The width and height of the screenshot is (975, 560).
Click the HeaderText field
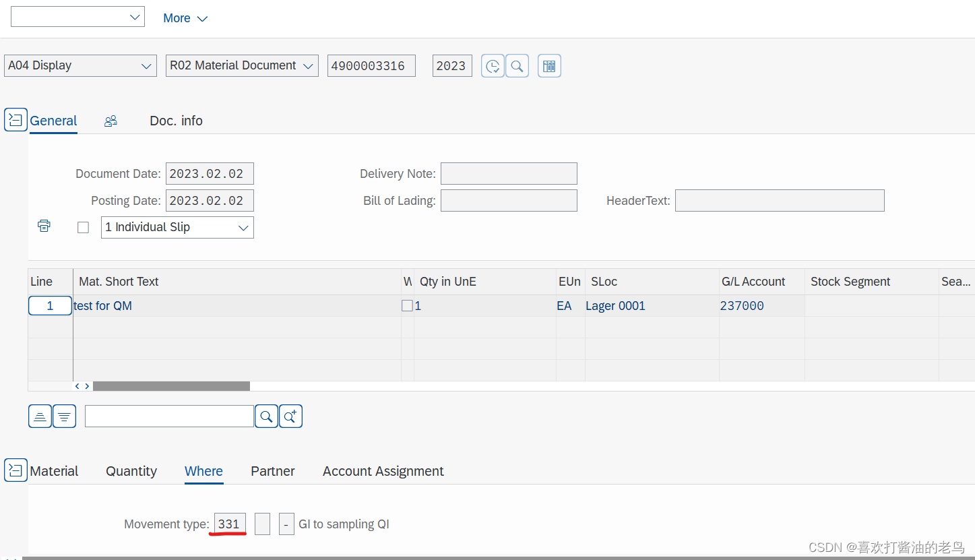780,200
